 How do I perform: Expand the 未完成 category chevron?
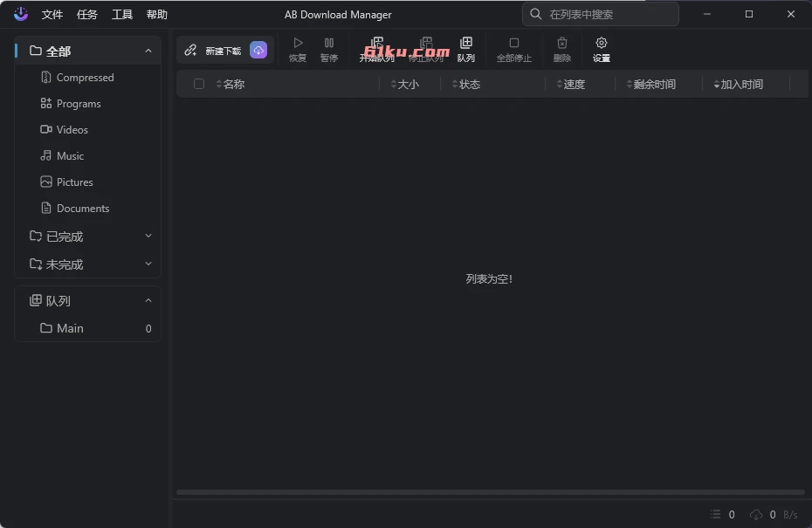pos(148,264)
